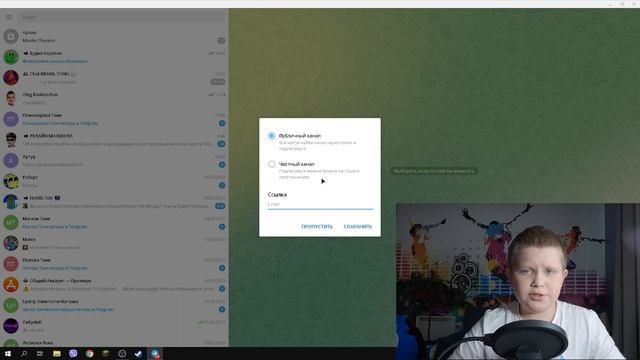Click the muted unread badge in the Архив row
Viewport: 640px width, 360px height.
(221, 40)
